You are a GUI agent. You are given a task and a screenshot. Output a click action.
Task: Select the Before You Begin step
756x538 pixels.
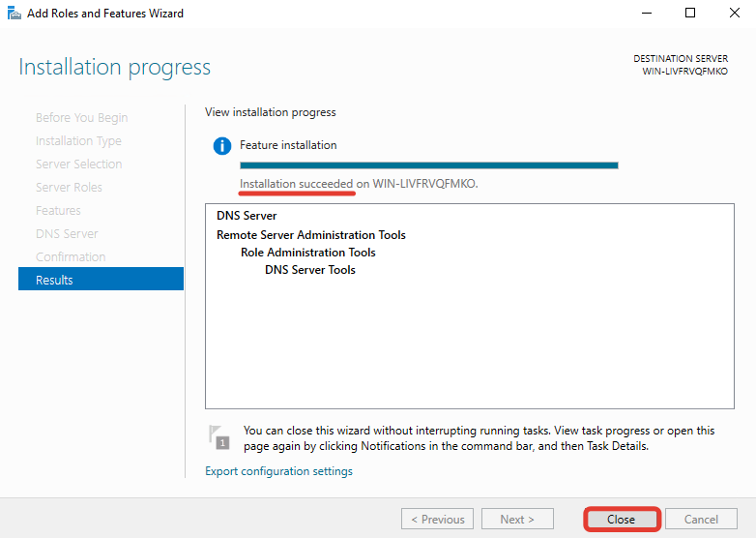tap(81, 118)
